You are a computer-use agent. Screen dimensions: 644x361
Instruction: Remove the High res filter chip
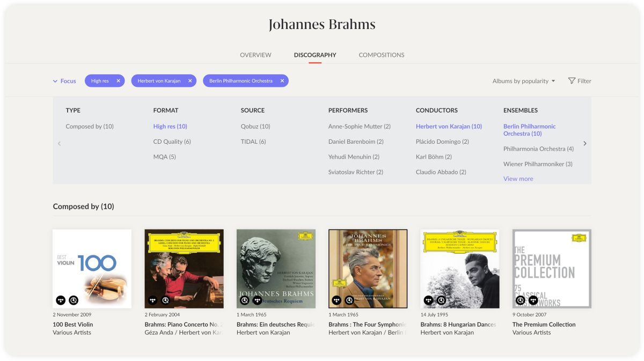118,81
